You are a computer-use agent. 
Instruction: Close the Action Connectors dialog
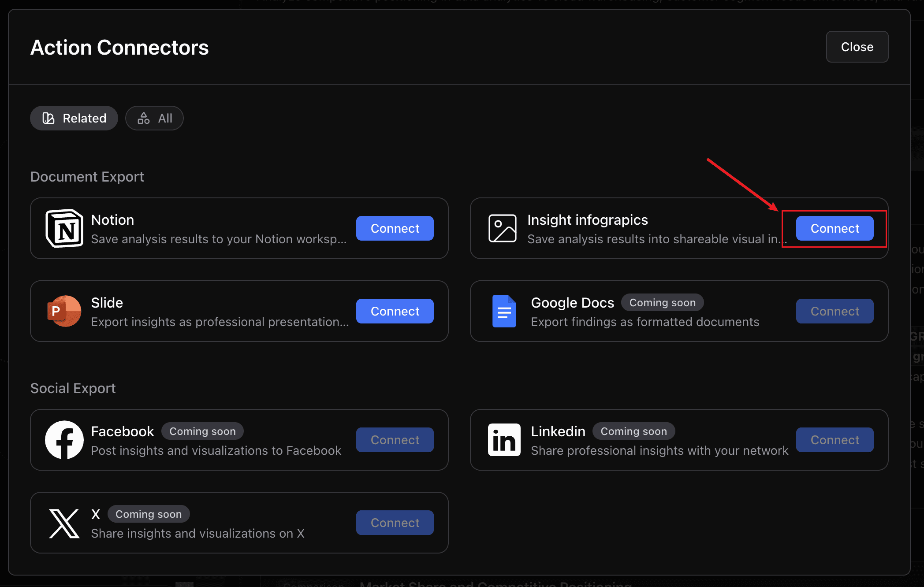coord(857,47)
